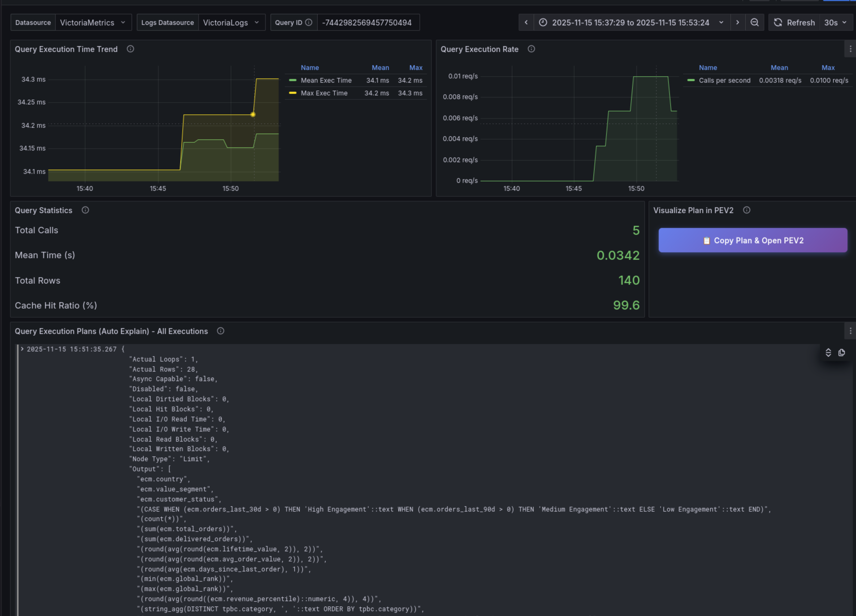Toggle the Mean Exec Time series
Viewport: 856px width, 616px height.
pyautogui.click(x=326, y=80)
